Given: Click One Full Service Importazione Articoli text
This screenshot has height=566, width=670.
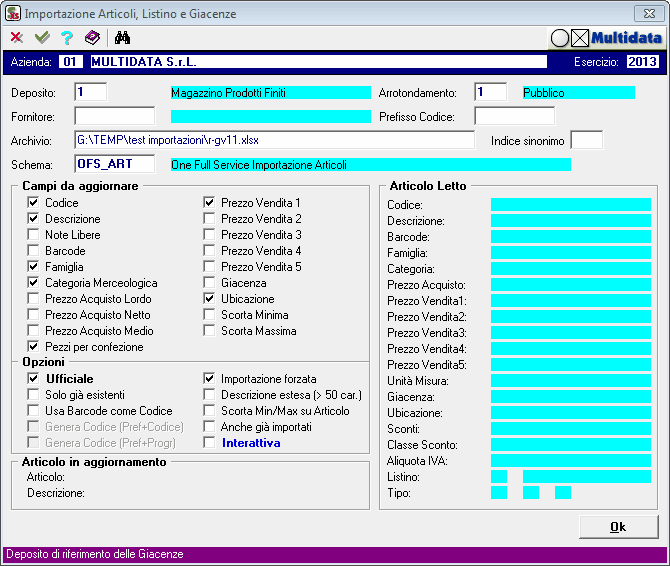Looking at the screenshot, I should click(371, 164).
